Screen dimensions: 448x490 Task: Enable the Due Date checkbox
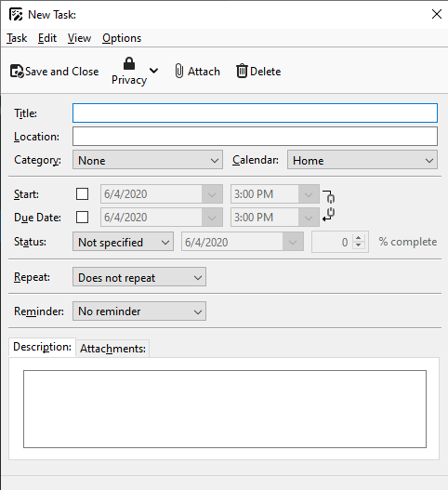(82, 218)
